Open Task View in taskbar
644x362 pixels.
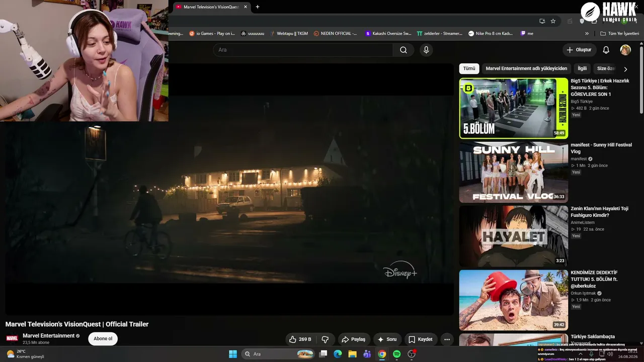(x=324, y=354)
